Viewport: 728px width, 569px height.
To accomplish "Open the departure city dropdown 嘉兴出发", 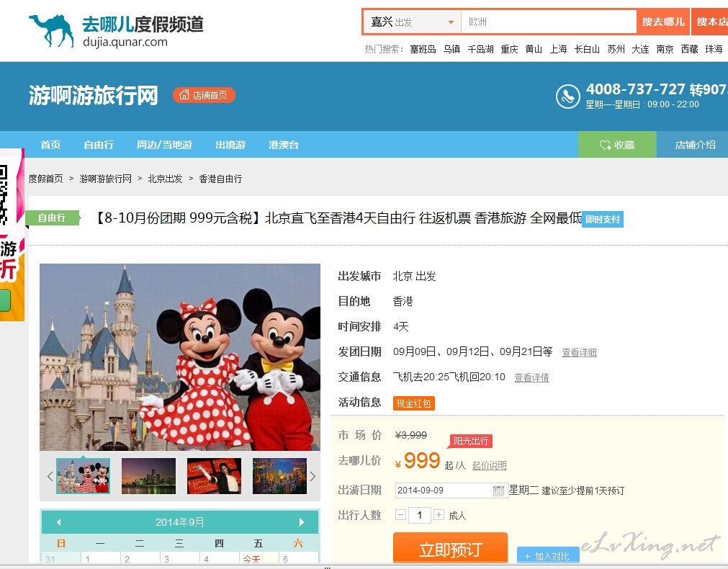I will [412, 22].
